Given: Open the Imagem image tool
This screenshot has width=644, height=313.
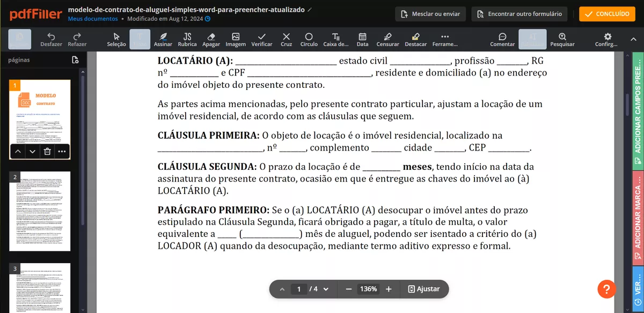Looking at the screenshot, I should [235, 39].
